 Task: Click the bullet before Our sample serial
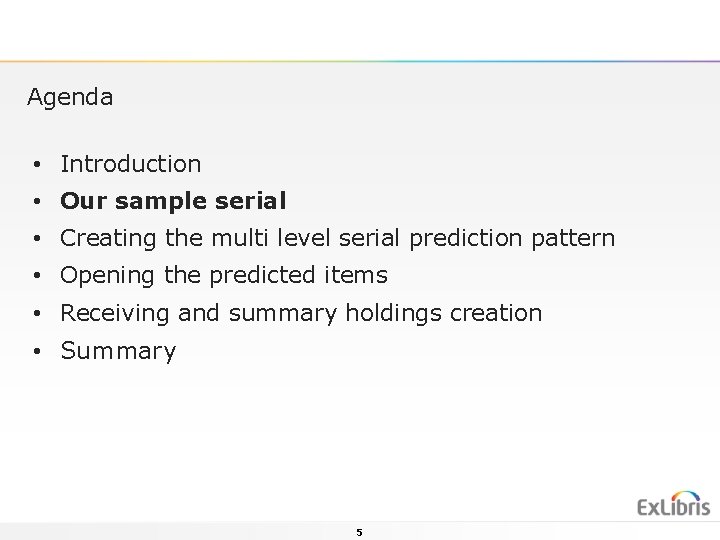pos(35,202)
